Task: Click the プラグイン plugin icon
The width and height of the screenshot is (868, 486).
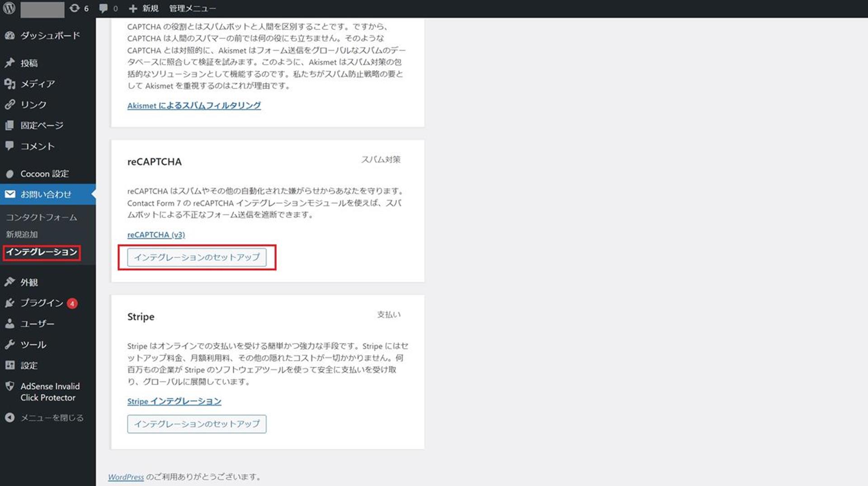Action: pos(10,303)
